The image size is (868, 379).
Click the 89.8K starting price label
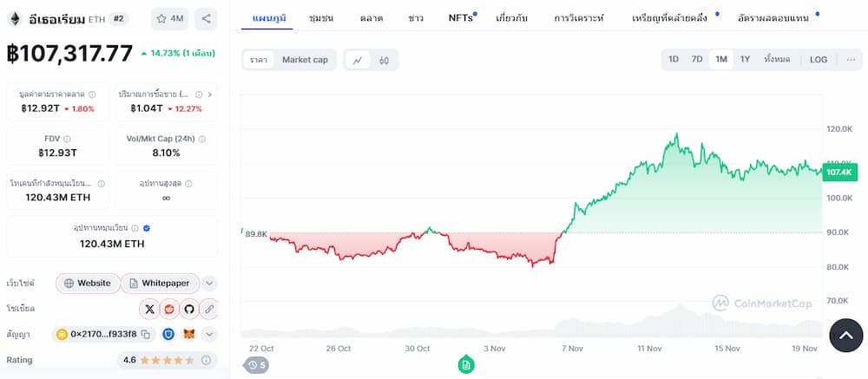(x=256, y=234)
